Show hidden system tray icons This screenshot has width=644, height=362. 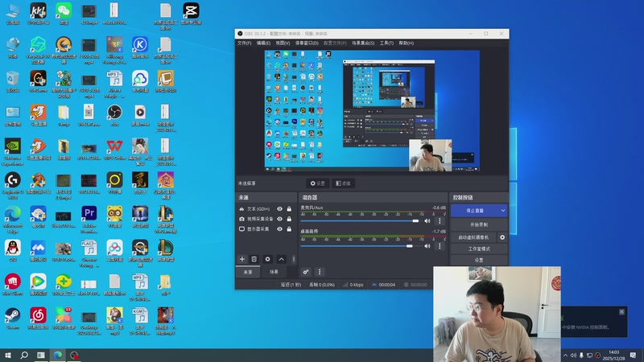tap(566, 355)
